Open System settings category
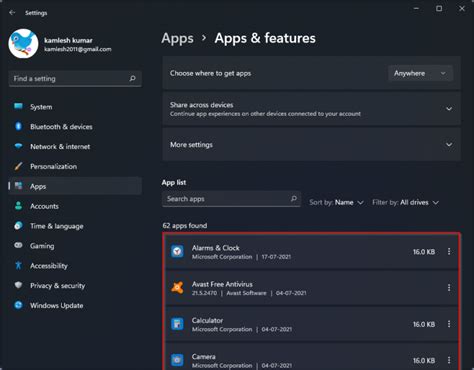The height and width of the screenshot is (370, 474). (x=75, y=107)
